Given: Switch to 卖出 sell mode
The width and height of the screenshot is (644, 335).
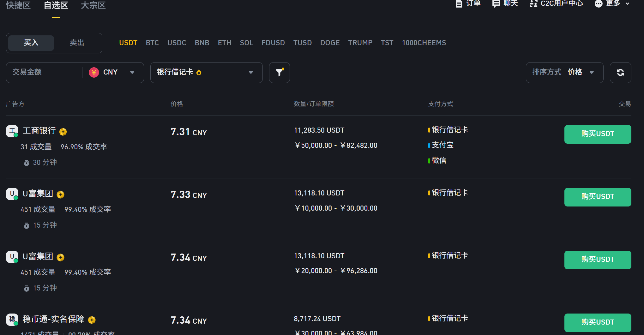Looking at the screenshot, I should pos(77,43).
